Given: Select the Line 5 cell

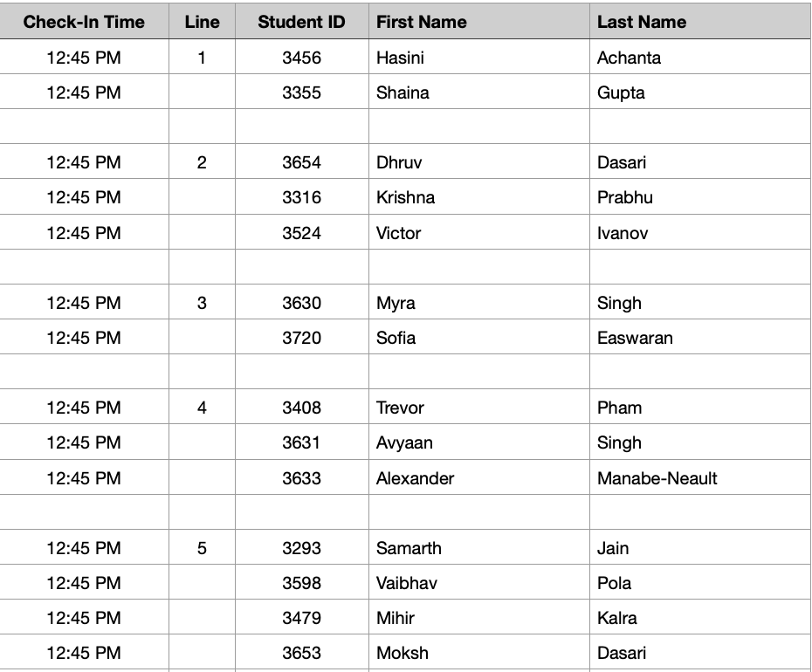Looking at the screenshot, I should point(202,548).
